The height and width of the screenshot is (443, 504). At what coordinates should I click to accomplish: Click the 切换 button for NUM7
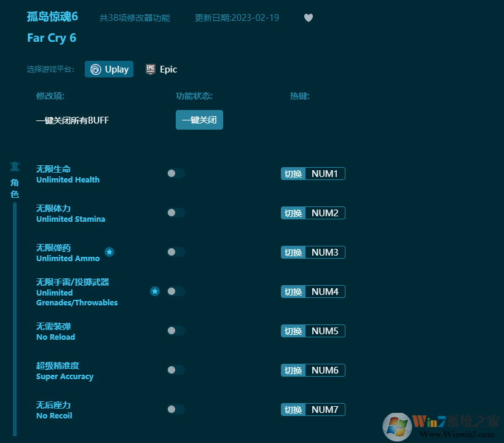click(293, 410)
